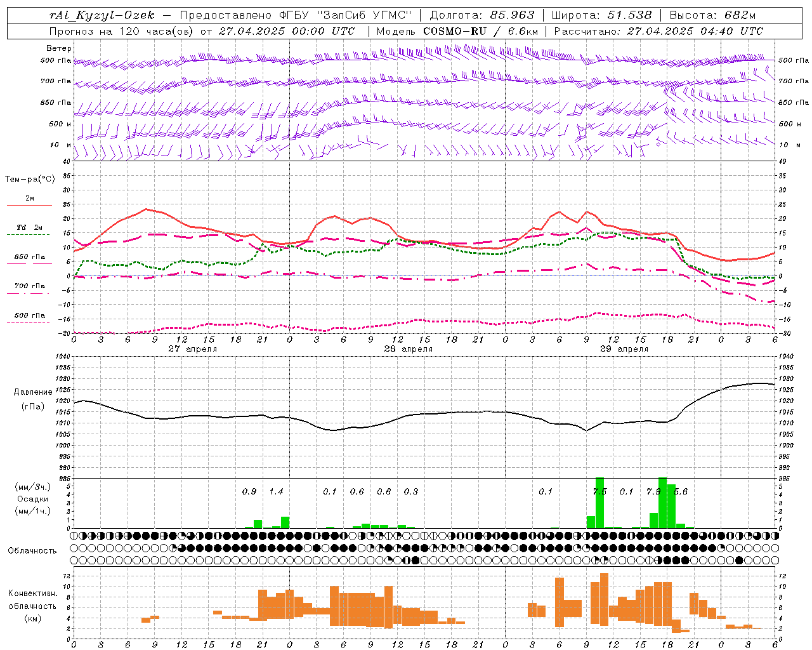Click the 'Тем-ра(°C)' temperature label

(x=30, y=180)
